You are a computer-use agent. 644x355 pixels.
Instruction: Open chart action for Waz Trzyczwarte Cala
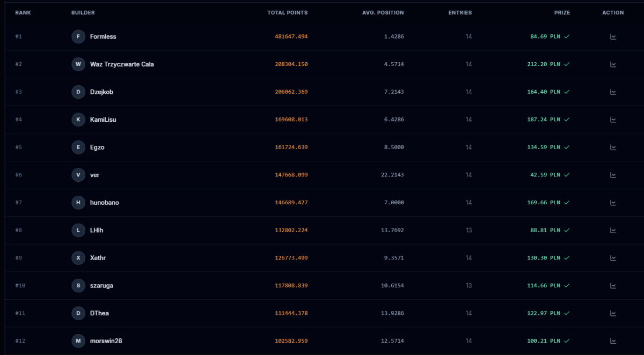click(x=613, y=64)
